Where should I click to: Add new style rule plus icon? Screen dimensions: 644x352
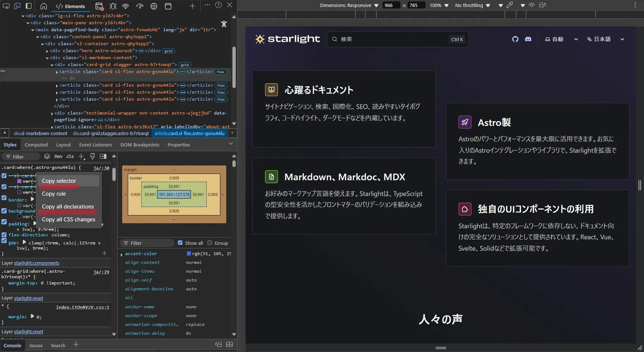[x=82, y=157]
